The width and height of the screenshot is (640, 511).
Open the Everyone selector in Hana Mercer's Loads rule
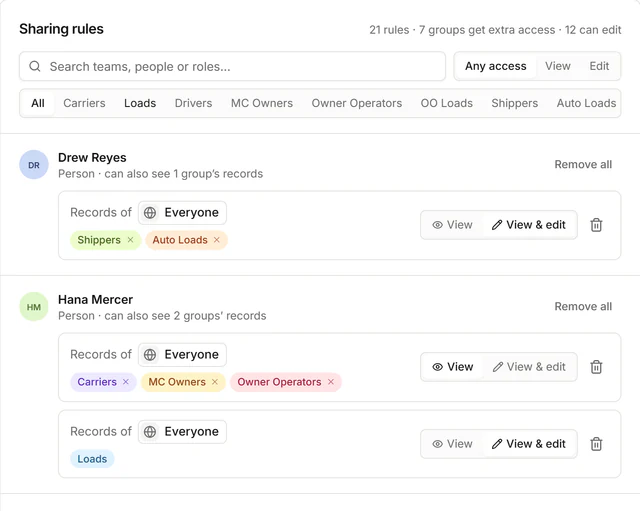182,431
